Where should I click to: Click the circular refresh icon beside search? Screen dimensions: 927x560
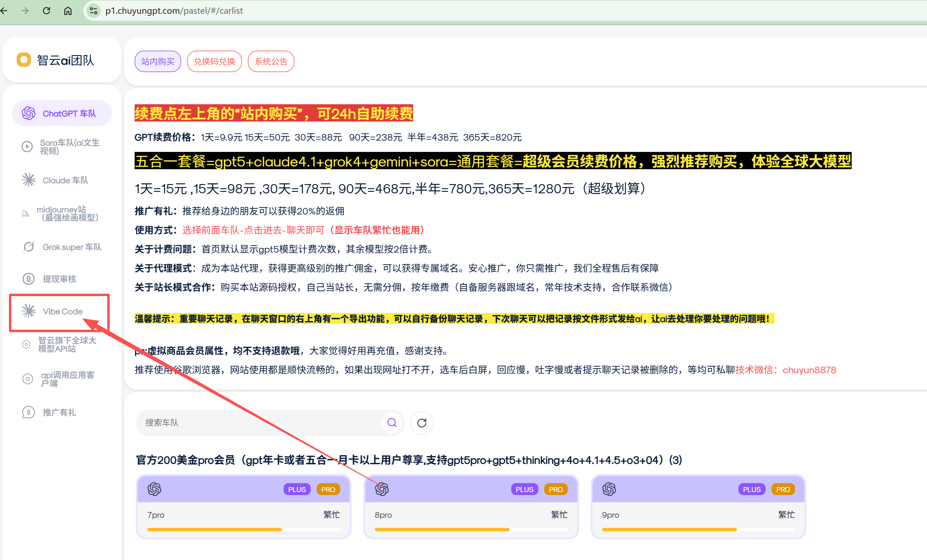[x=421, y=423]
